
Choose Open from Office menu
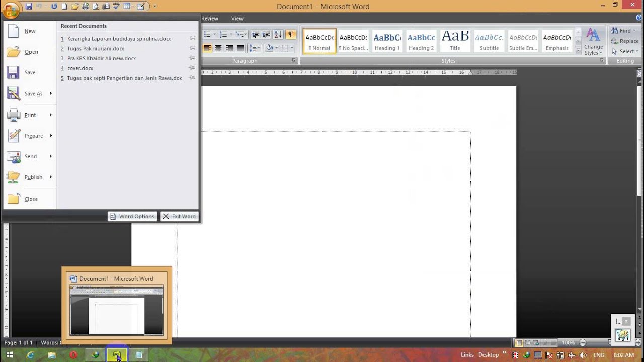coord(30,52)
